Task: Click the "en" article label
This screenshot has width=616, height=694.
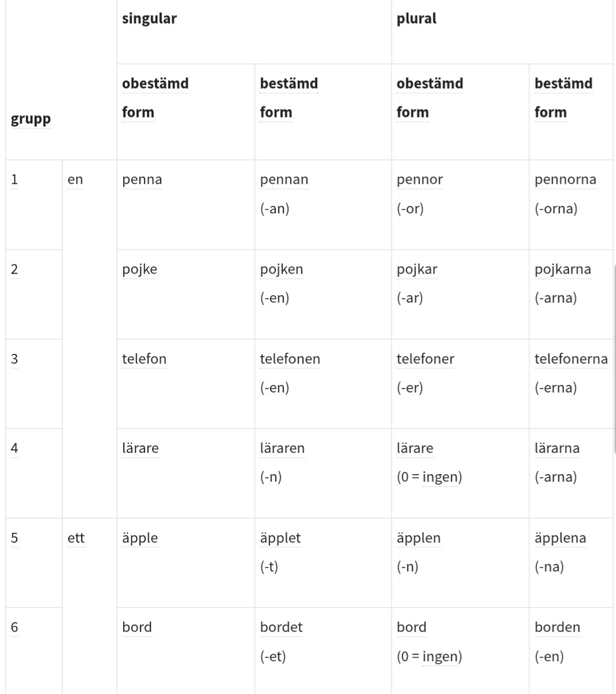Action: point(75,180)
